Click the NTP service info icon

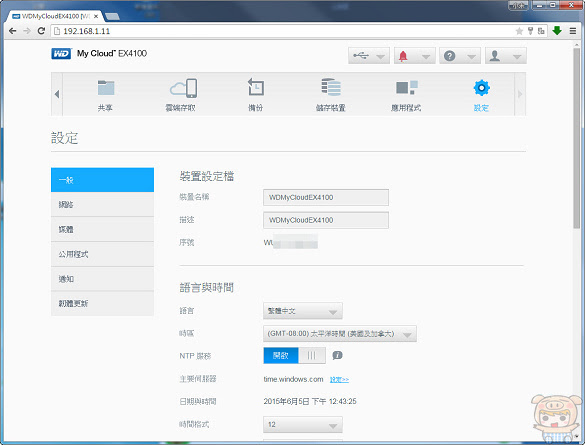(337, 355)
